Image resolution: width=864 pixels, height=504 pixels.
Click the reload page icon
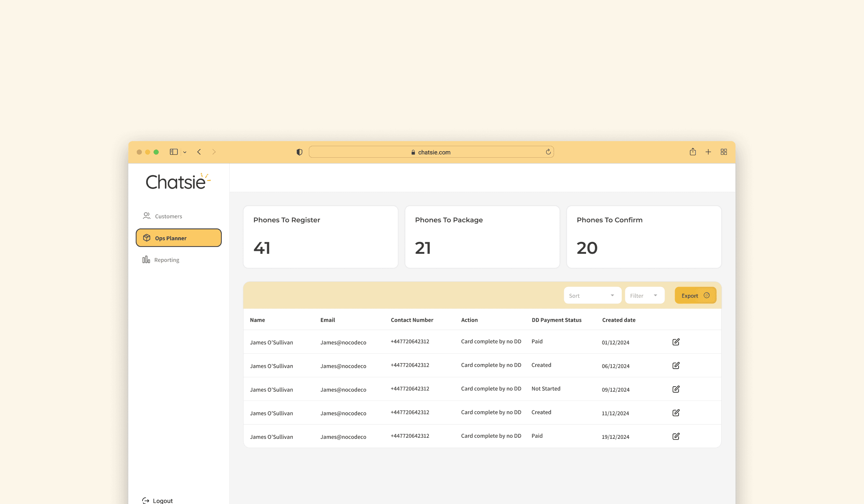(x=548, y=152)
